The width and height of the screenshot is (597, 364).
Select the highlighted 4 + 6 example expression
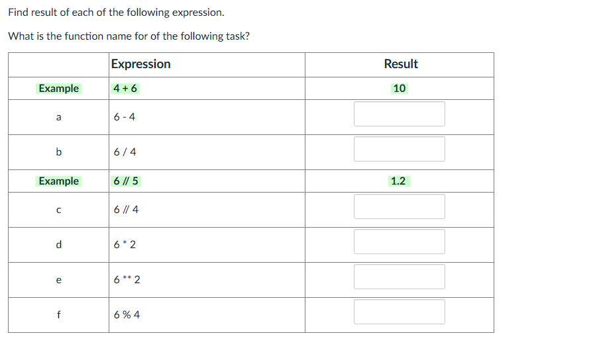click(x=125, y=88)
